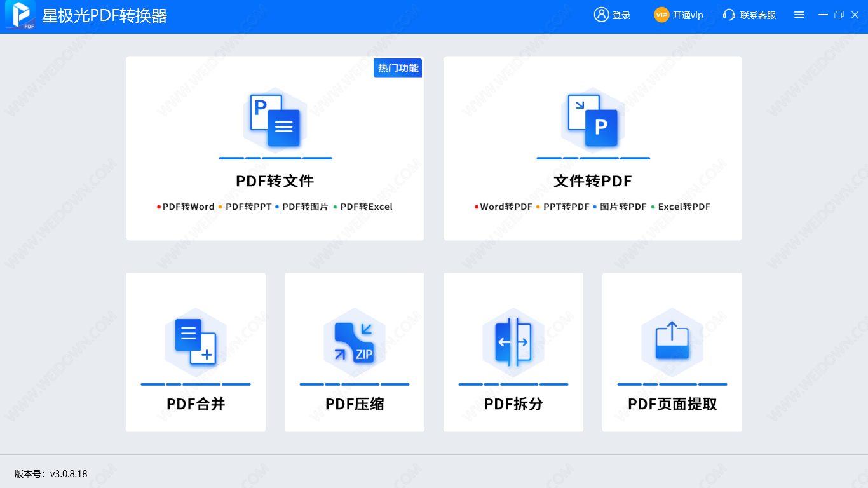
Task: Click PDF转Excel text
Action: click(x=367, y=207)
